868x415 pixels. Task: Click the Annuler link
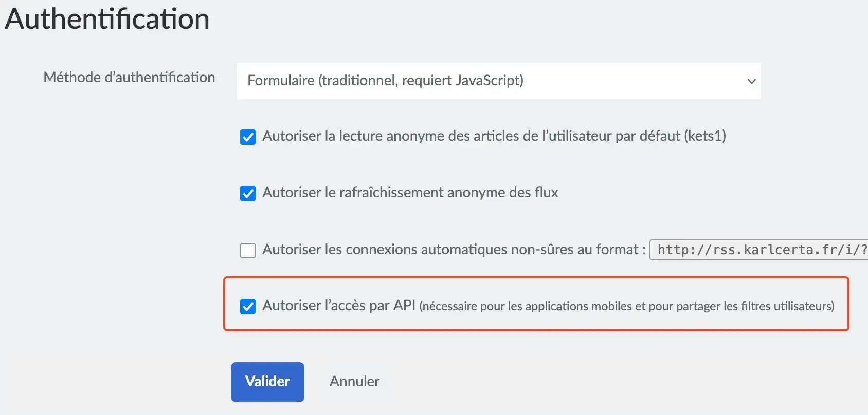(x=354, y=381)
